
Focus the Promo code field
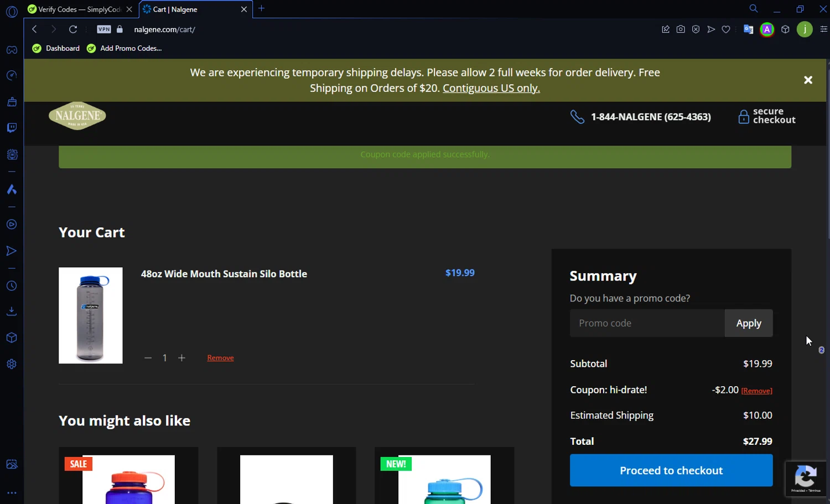pyautogui.click(x=647, y=323)
